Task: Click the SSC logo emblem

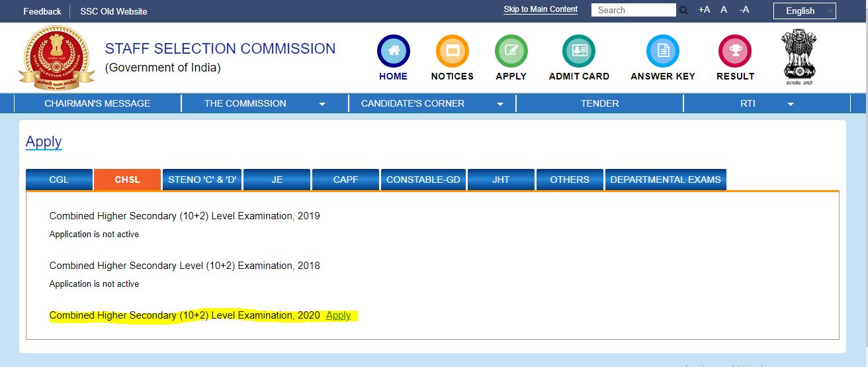Action: click(56, 58)
